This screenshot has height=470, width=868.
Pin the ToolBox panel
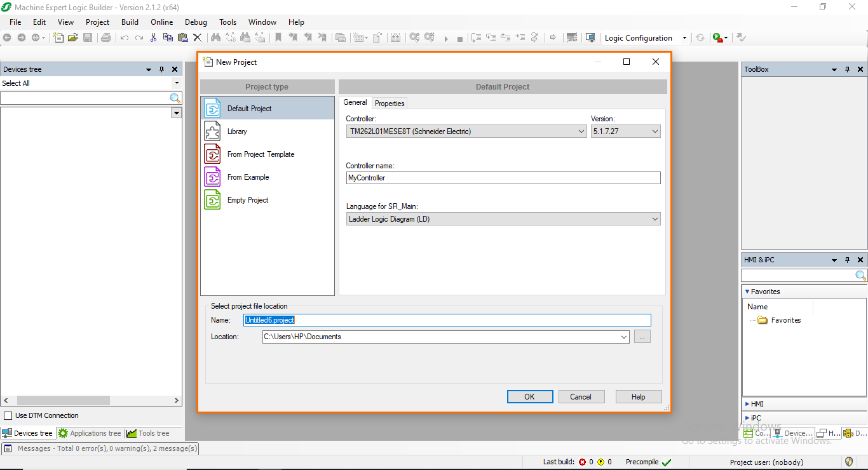pos(847,69)
